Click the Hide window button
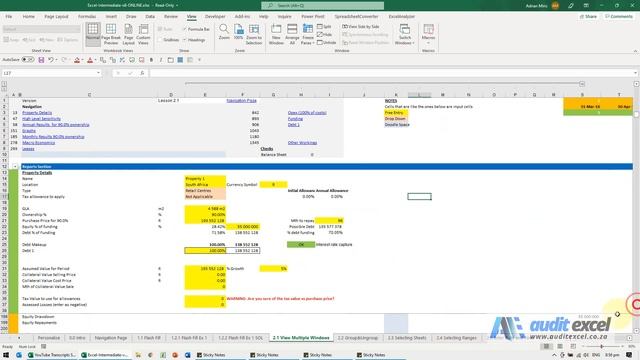 point(324,34)
